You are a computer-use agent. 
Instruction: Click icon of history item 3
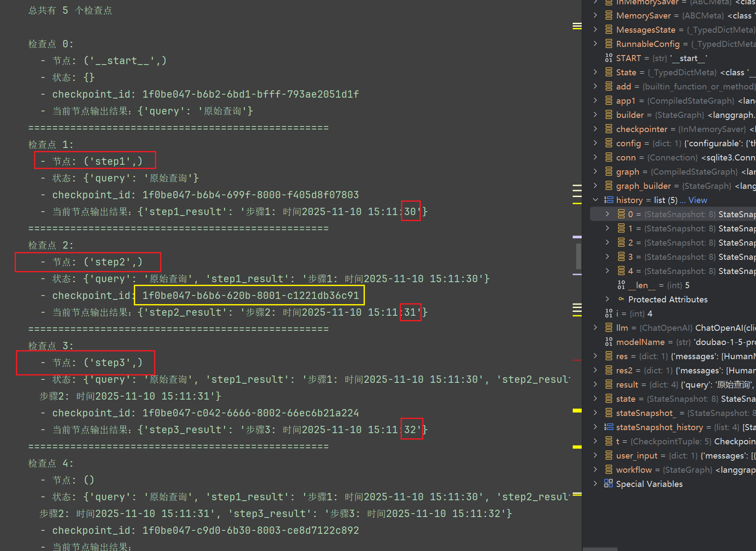[x=621, y=257]
